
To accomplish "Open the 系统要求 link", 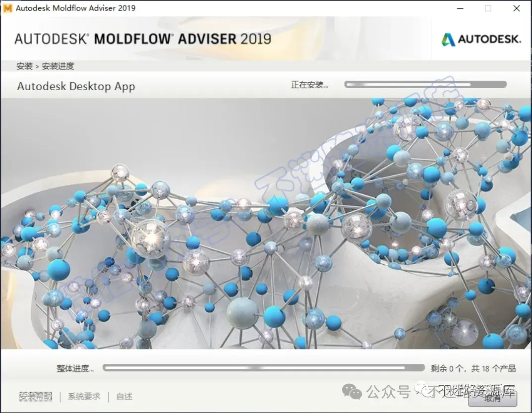I will pyautogui.click(x=84, y=396).
